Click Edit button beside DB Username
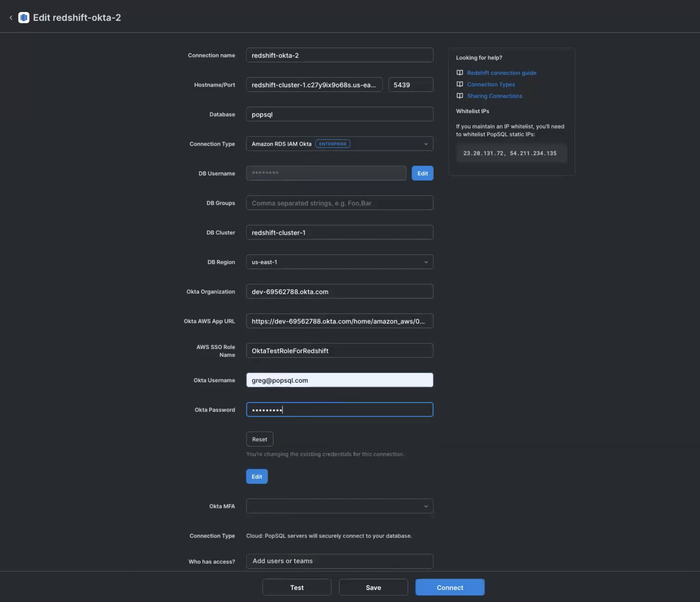Screen dimensions: 700x602 click(422, 173)
